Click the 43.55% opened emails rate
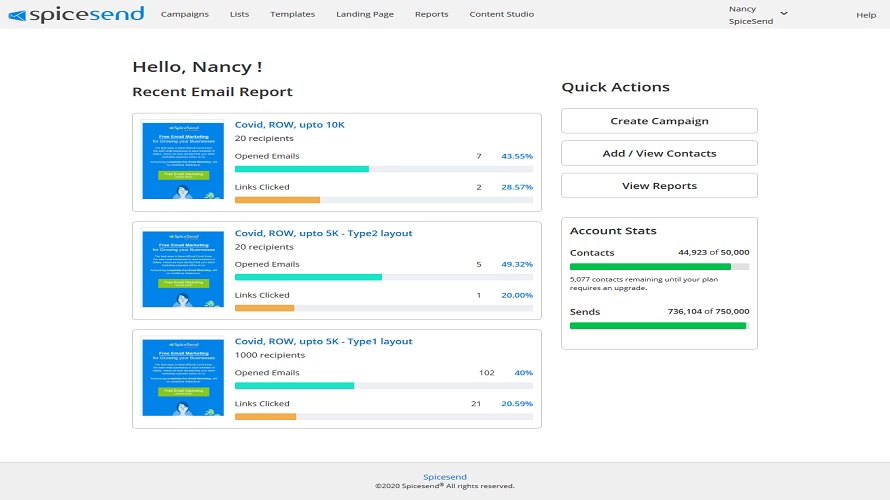 click(x=517, y=156)
